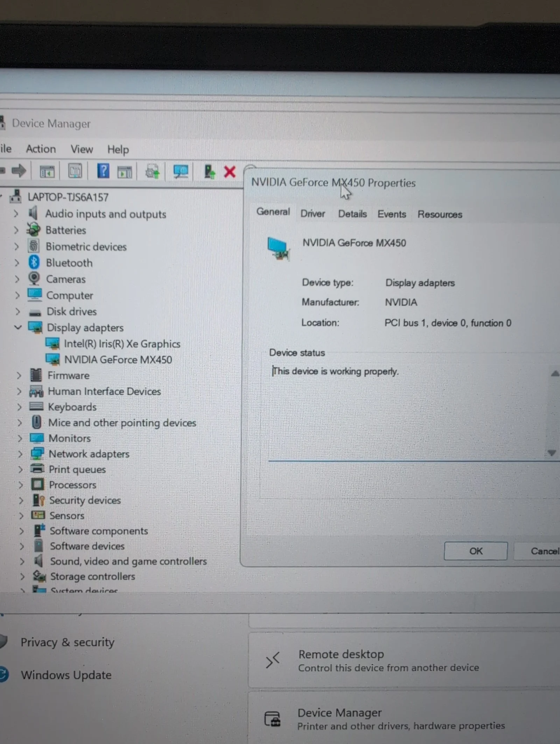Expand the Audio inputs and outputs node
This screenshot has width=560, height=744.
coord(16,214)
